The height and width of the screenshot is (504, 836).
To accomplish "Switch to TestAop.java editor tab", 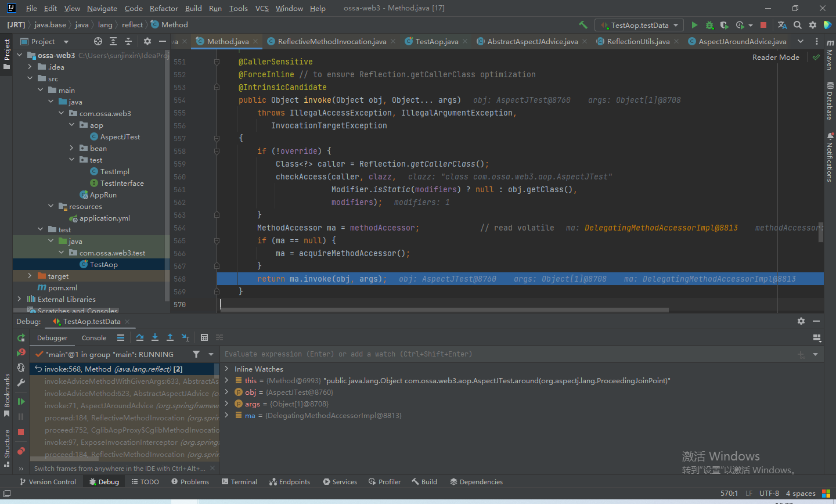I will pyautogui.click(x=437, y=41).
